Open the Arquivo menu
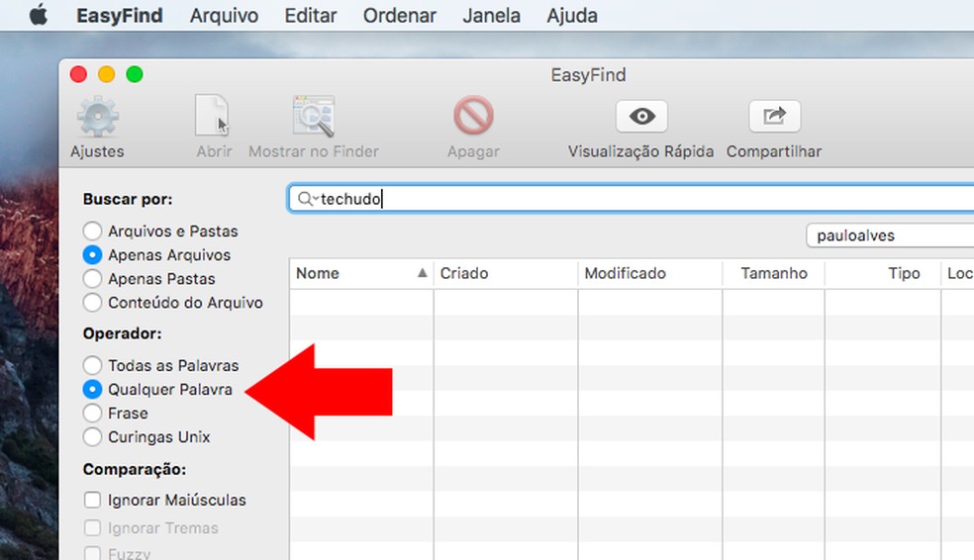 point(225,15)
